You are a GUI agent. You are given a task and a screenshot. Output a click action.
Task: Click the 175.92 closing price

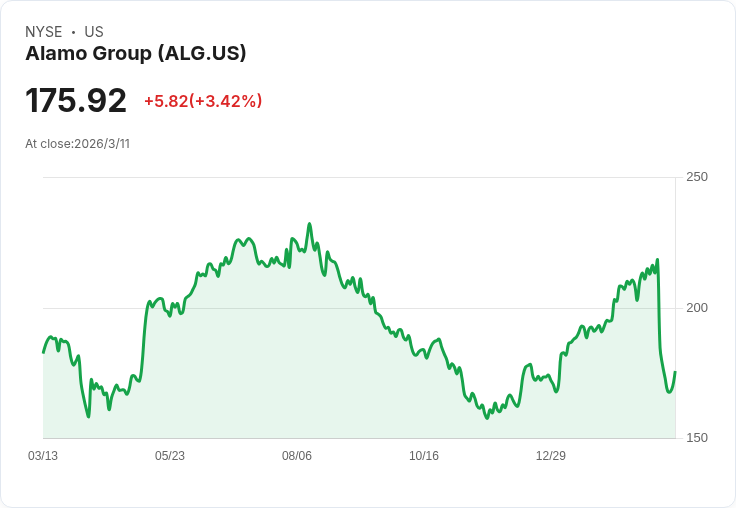coord(76,101)
